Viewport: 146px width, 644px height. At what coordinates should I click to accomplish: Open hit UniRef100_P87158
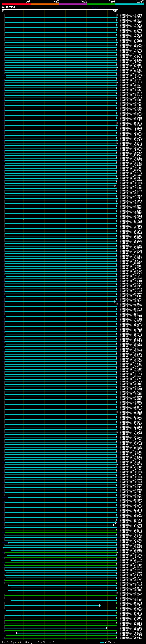(131, 17)
